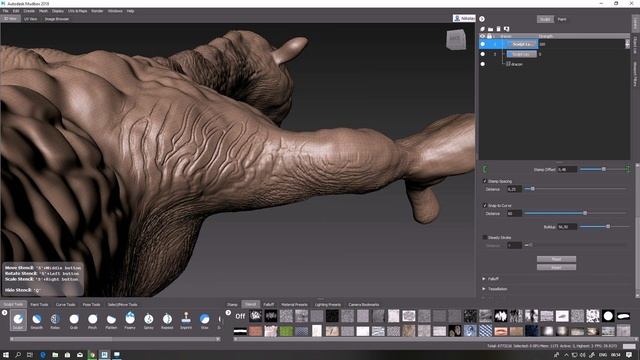Select the Pinch tool
Screen dimensions: 640x360
coord(93,320)
